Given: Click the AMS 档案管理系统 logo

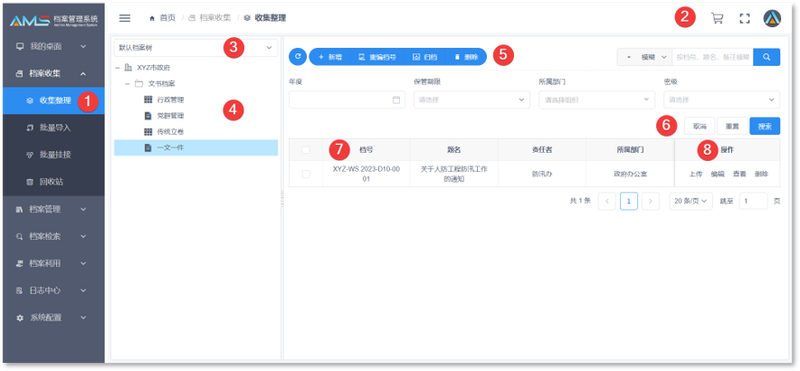Looking at the screenshot, I should [54, 20].
